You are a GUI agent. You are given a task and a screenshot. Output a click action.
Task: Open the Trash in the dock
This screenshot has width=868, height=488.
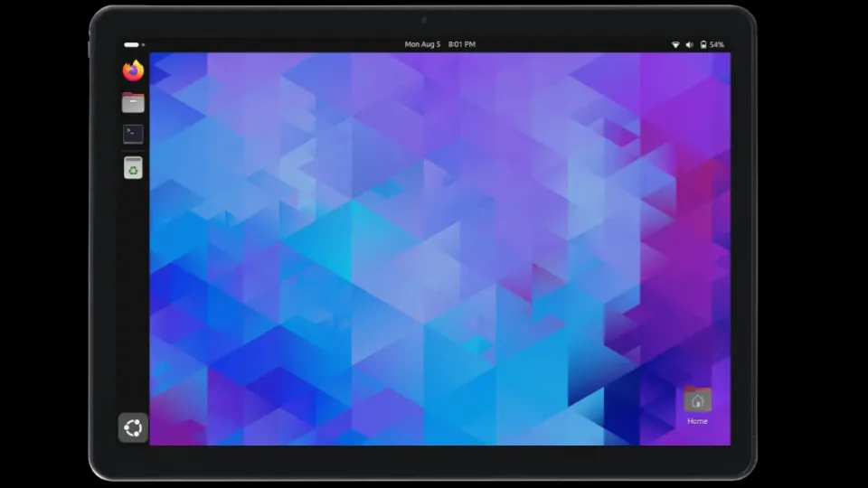(133, 167)
